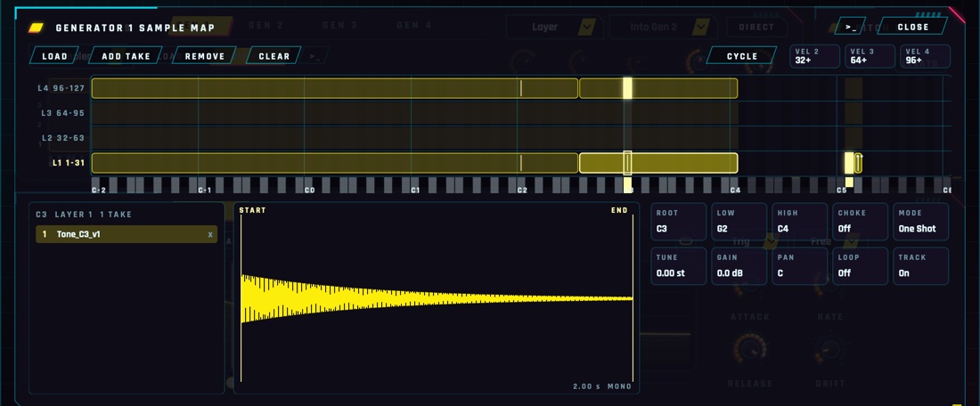
Task: Toggle TRACK currently On
Action: click(x=921, y=266)
